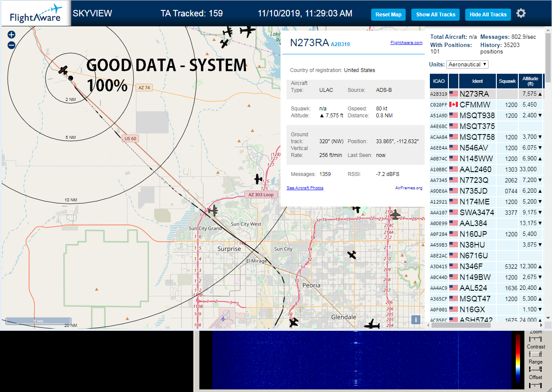Viewport: 552px width, 392px height.
Task: Open the map info 'i' button
Action: [x=416, y=320]
